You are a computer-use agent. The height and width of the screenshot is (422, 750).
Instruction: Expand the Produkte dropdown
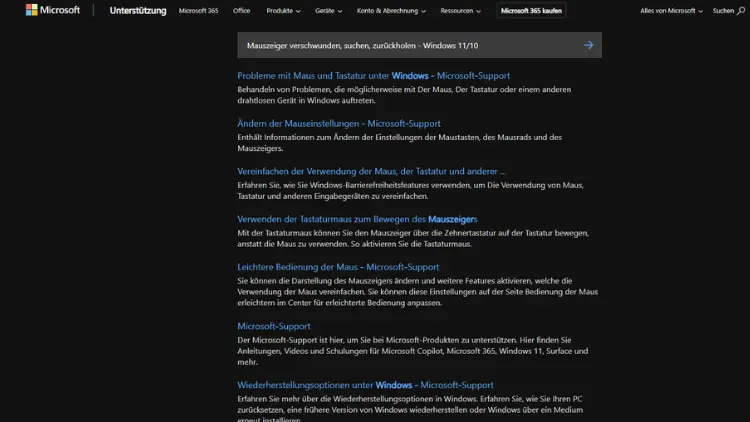coord(283,11)
